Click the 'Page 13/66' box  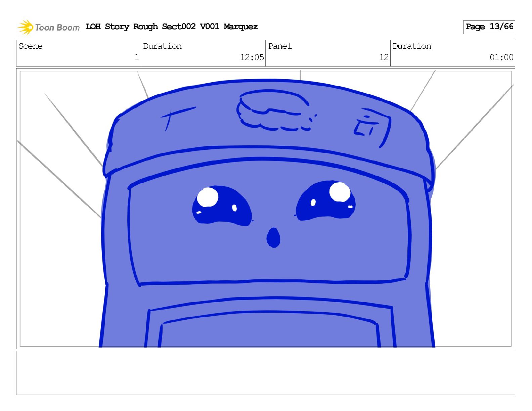[489, 27]
